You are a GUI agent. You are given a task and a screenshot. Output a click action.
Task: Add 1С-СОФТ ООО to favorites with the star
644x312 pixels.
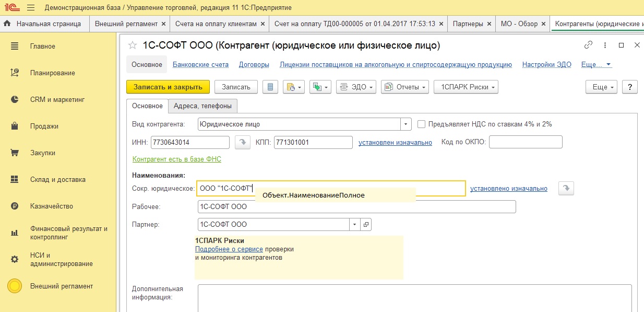pos(133,45)
